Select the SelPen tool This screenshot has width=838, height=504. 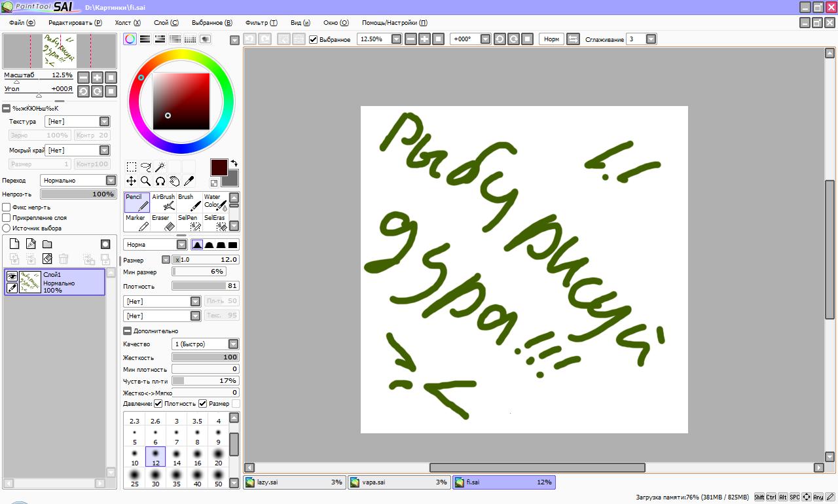(189, 223)
